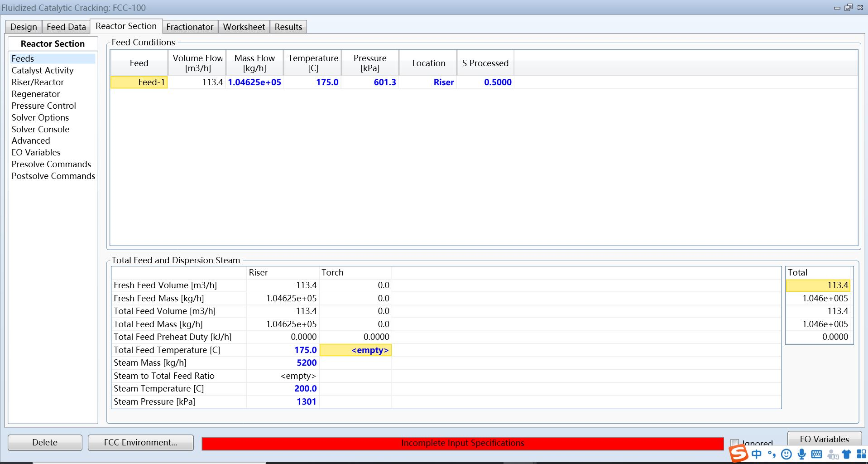Open the Results tab

288,27
